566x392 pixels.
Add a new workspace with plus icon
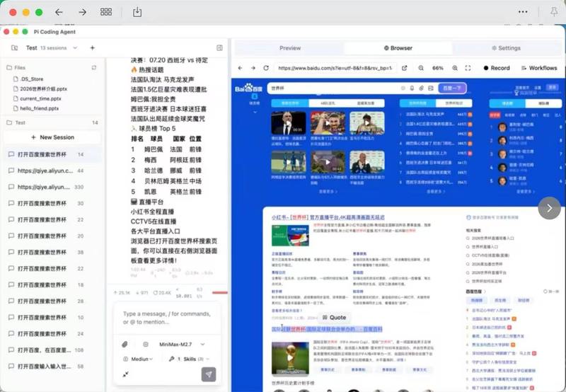coord(93,47)
